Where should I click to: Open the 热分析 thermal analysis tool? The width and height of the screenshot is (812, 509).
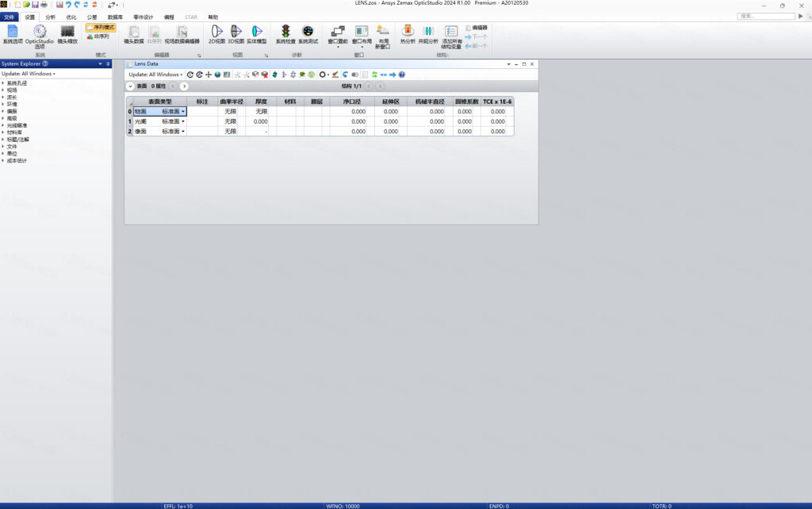(x=408, y=33)
